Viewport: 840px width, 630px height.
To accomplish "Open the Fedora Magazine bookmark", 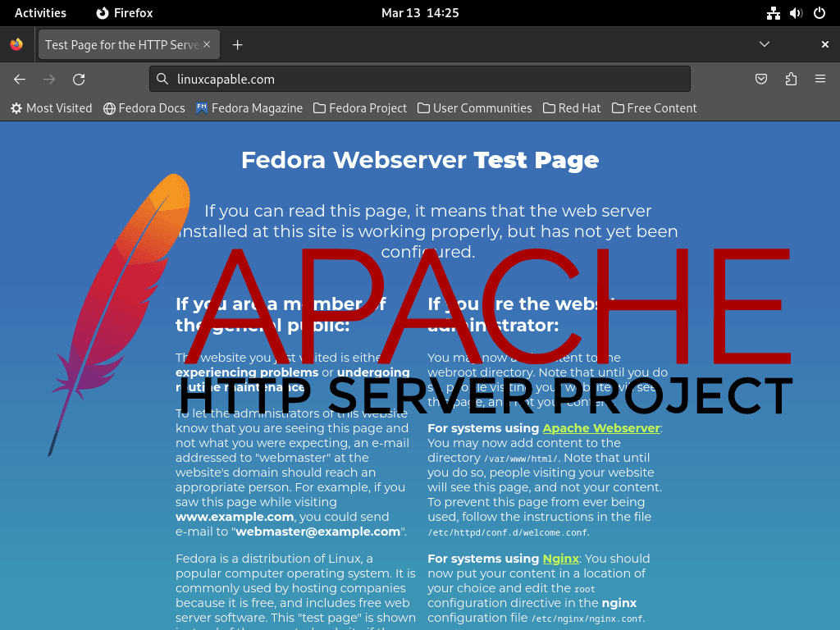I will pyautogui.click(x=249, y=108).
